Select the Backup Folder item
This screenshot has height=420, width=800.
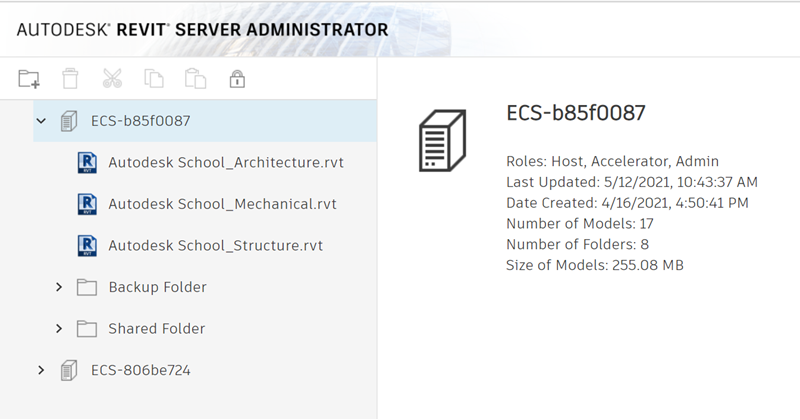[157, 287]
